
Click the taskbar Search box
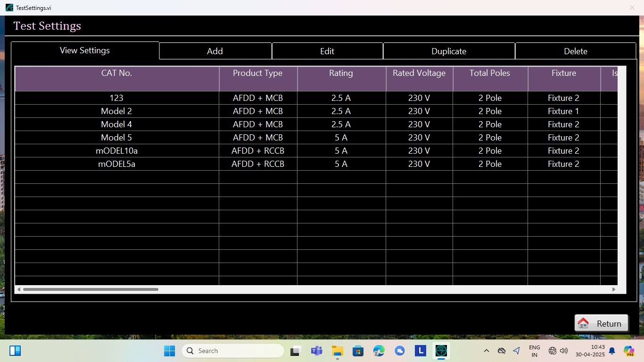coord(233,351)
